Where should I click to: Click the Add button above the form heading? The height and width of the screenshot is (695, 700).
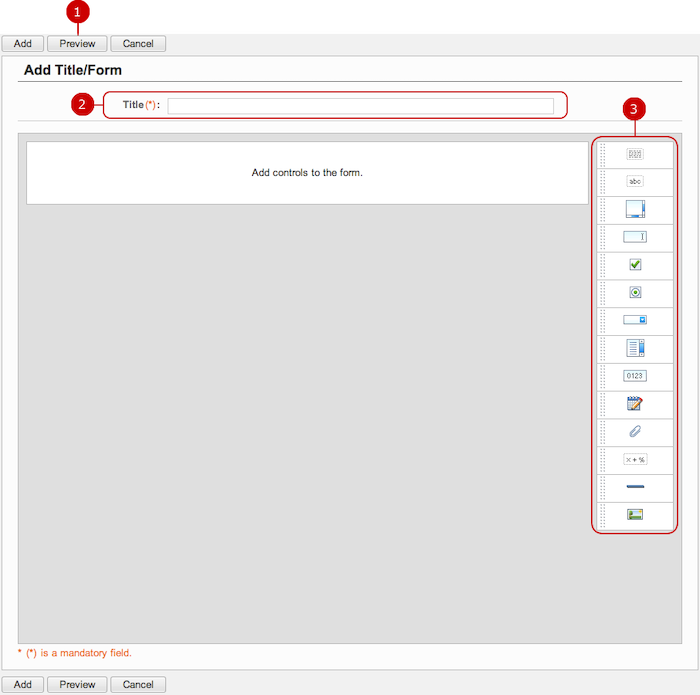[23, 44]
